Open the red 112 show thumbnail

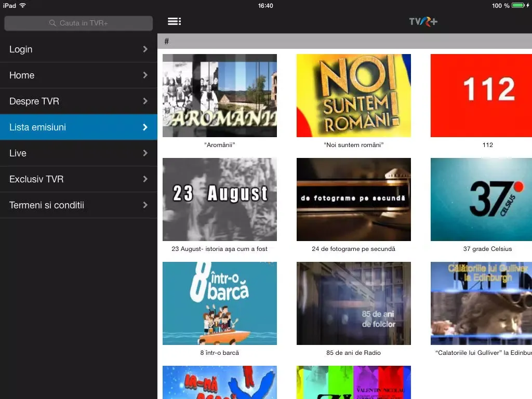(x=481, y=96)
